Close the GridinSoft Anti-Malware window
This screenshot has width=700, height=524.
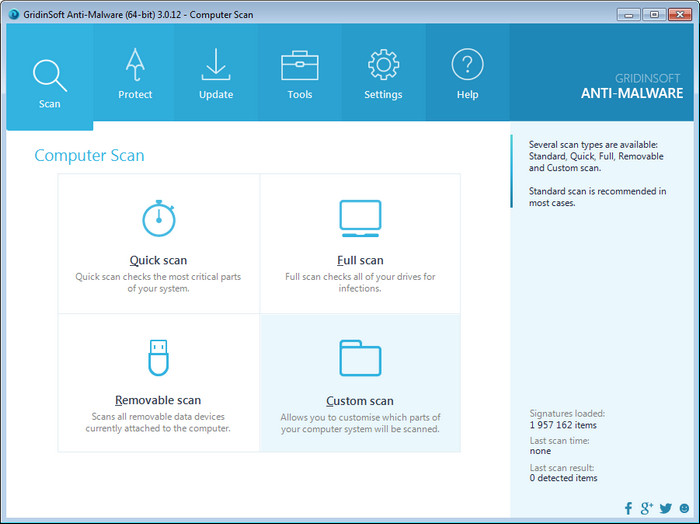click(680, 15)
